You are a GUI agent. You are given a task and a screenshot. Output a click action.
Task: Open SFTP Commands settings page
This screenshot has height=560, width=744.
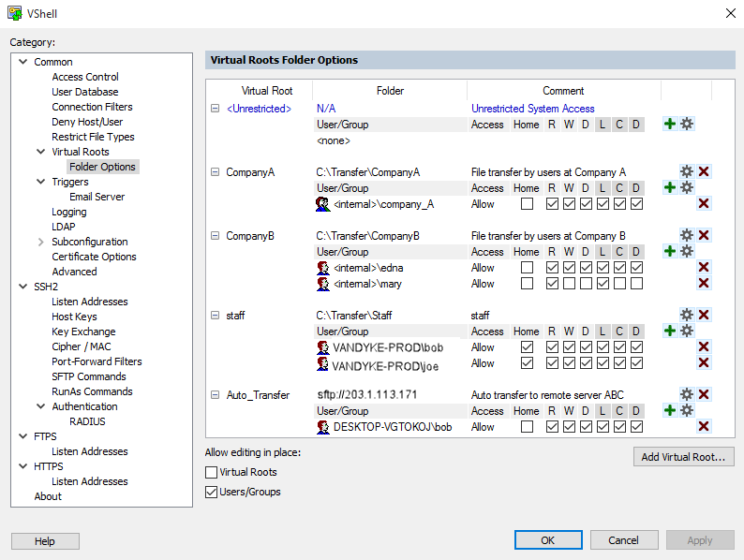pyautogui.click(x=88, y=376)
